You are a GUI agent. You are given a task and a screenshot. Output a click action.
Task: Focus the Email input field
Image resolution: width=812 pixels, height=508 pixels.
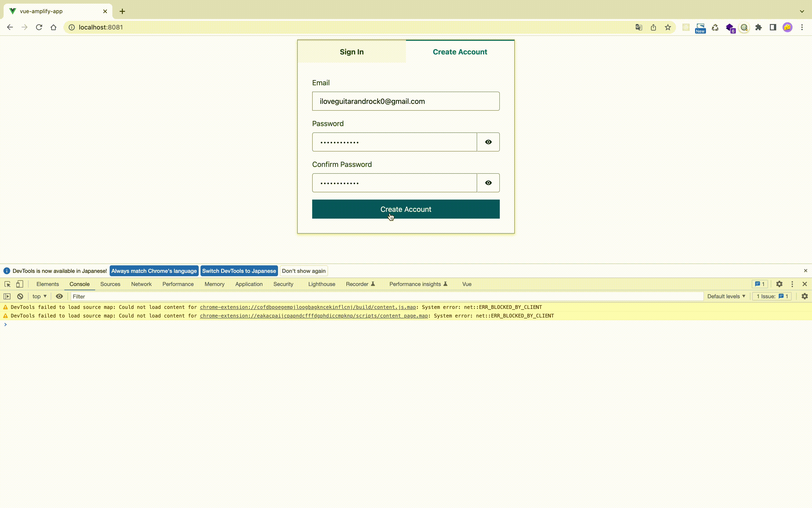406,101
